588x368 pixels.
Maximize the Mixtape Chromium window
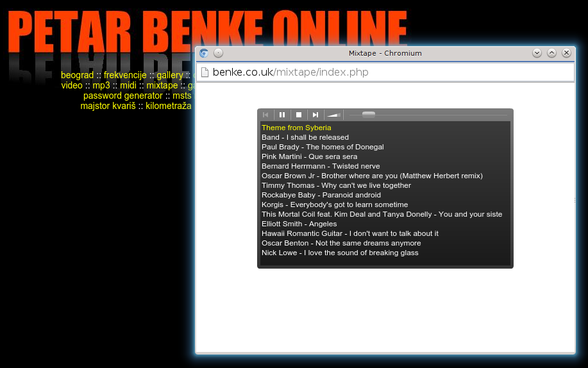[x=551, y=53]
